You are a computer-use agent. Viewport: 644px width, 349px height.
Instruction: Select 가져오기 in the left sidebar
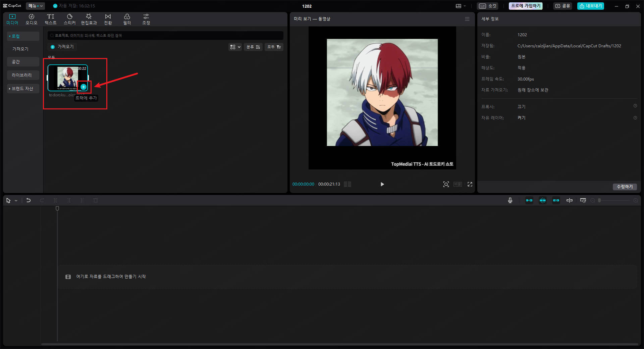click(20, 49)
